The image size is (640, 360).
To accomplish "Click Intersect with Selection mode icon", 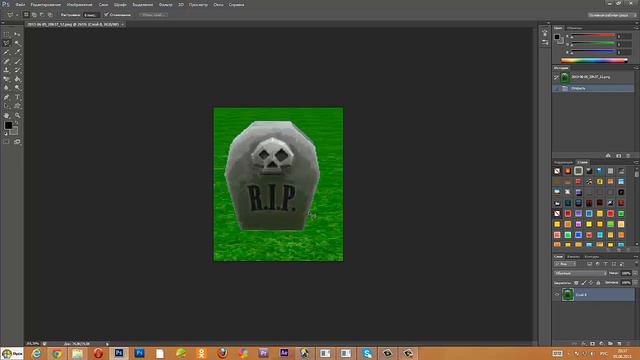I will (x=50, y=15).
